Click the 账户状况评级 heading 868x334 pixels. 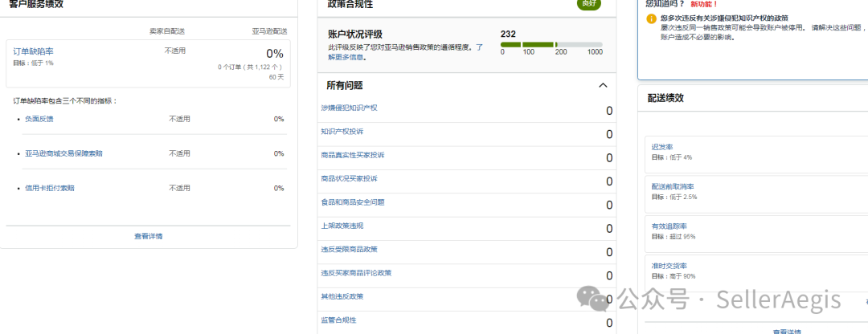point(355,35)
